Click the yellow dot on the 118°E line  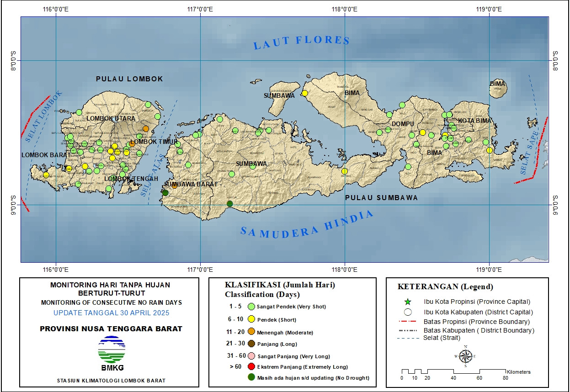point(345,171)
